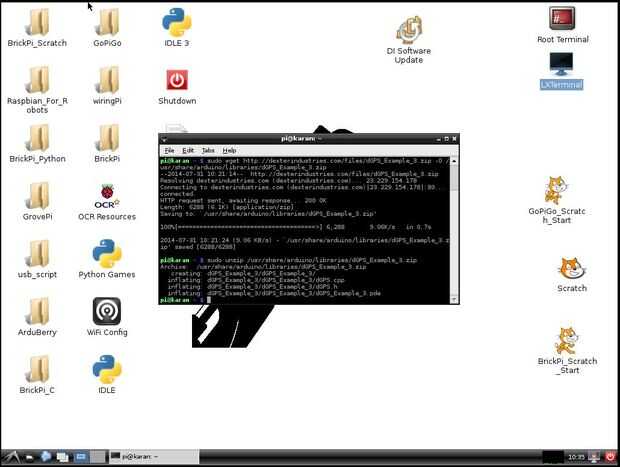This screenshot has height=467, width=620.
Task: Open the terminal window menu icon
Action: (x=164, y=139)
